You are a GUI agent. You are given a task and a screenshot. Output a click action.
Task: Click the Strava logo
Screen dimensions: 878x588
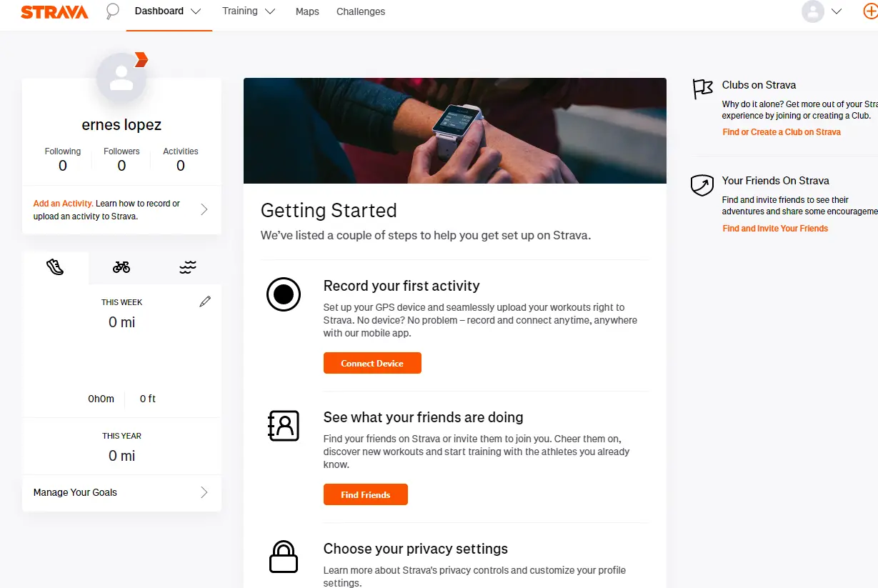pos(54,12)
